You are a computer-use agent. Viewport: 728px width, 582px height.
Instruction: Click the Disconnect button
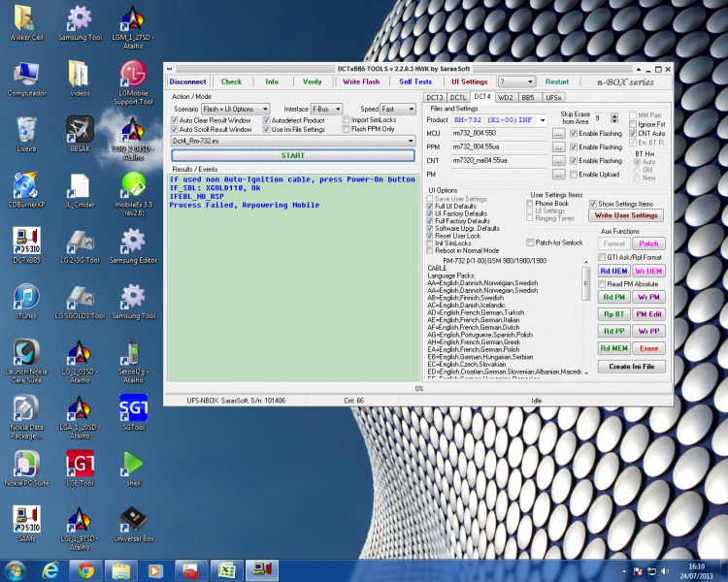pyautogui.click(x=187, y=82)
